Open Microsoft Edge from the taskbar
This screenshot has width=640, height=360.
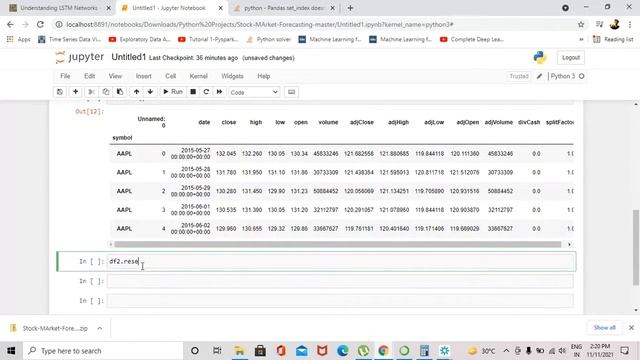(342, 351)
